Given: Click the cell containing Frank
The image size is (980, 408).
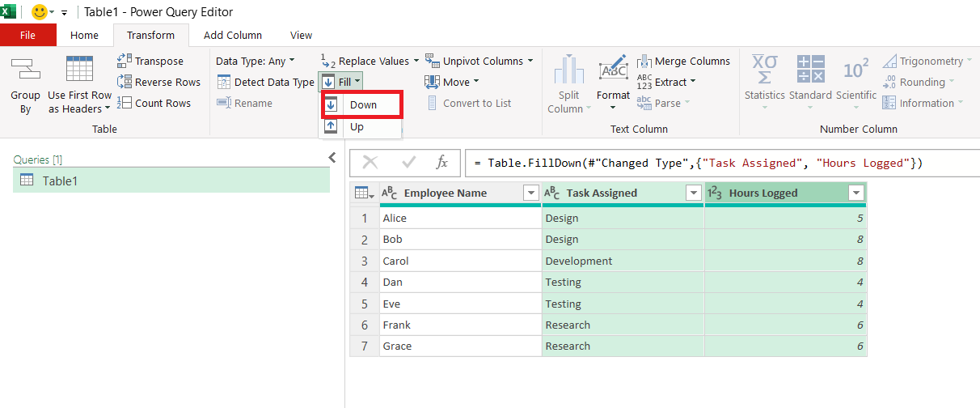Looking at the screenshot, I should tap(460, 325).
